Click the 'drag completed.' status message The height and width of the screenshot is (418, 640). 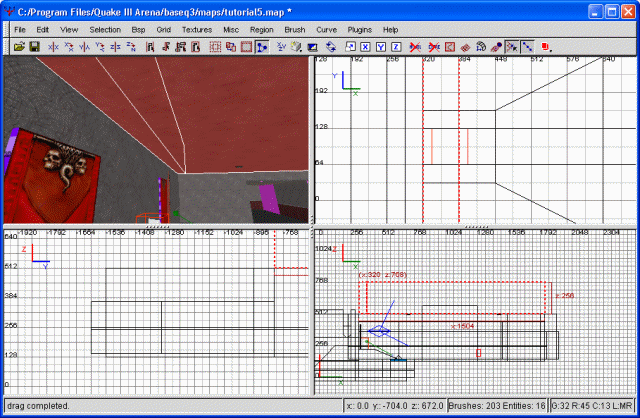(x=38, y=406)
